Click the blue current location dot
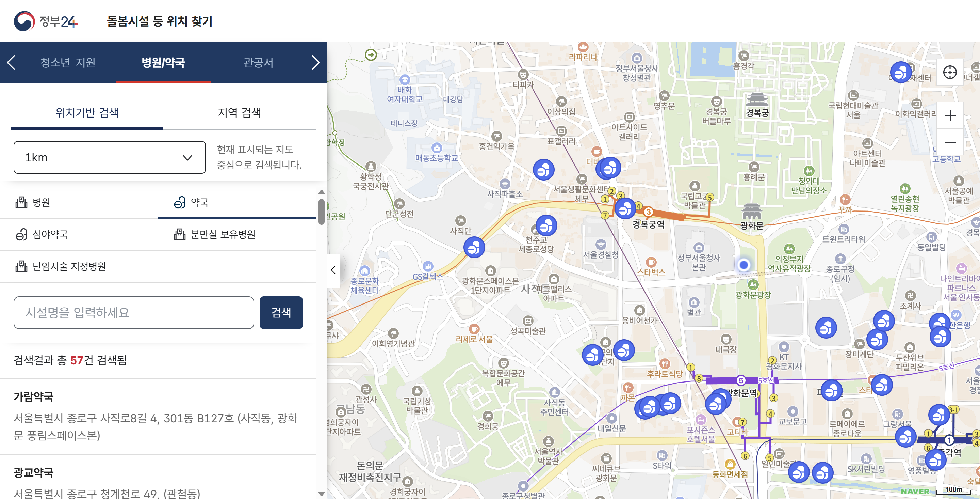Screen dimensions: 980x499 point(744,265)
